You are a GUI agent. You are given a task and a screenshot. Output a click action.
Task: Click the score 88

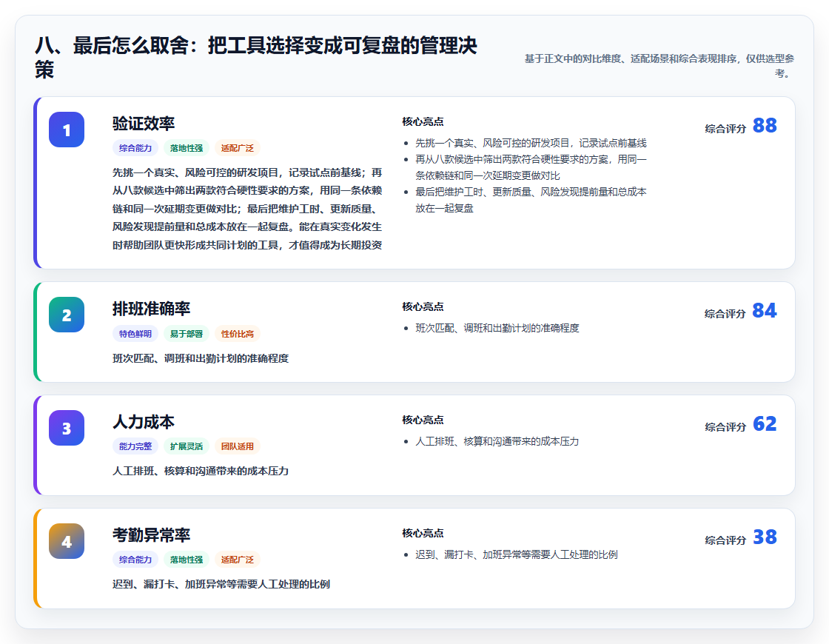765,125
